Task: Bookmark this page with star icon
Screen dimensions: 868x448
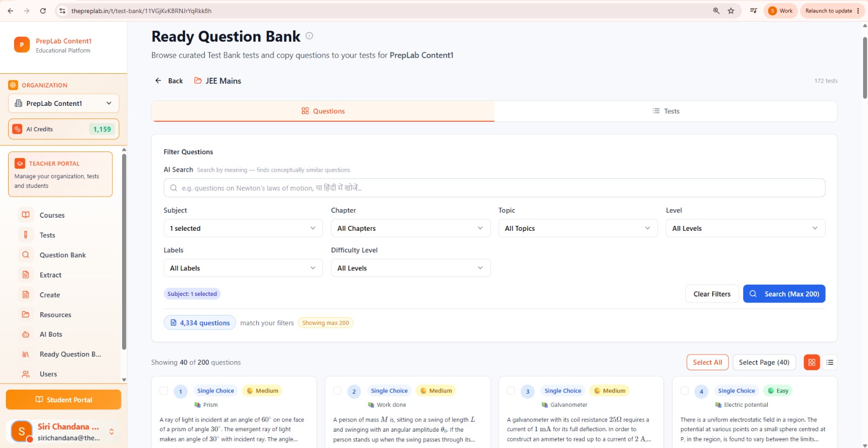Action: [x=731, y=11]
